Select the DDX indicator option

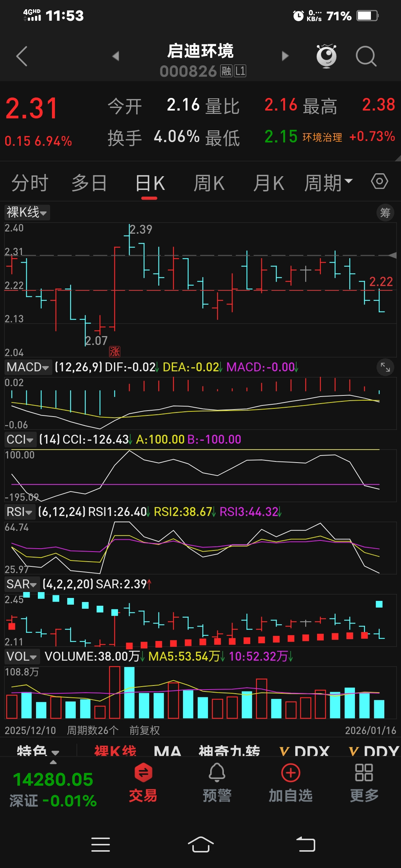(x=304, y=751)
